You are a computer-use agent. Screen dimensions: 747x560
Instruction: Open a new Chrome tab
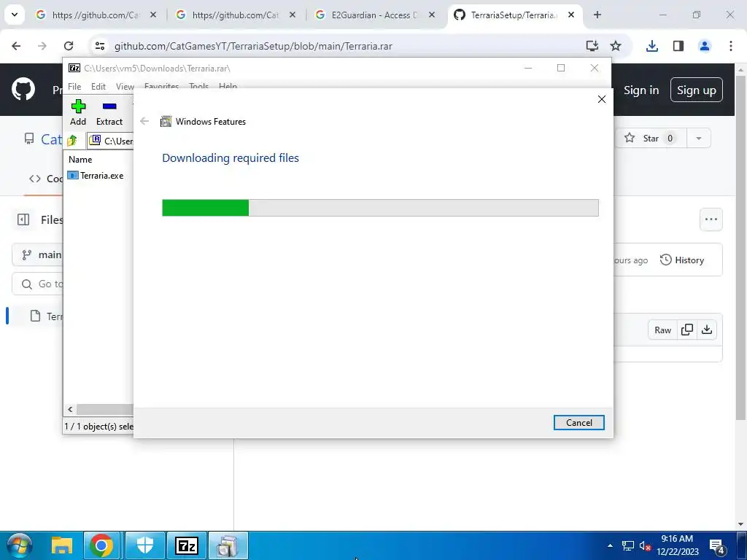pos(597,15)
